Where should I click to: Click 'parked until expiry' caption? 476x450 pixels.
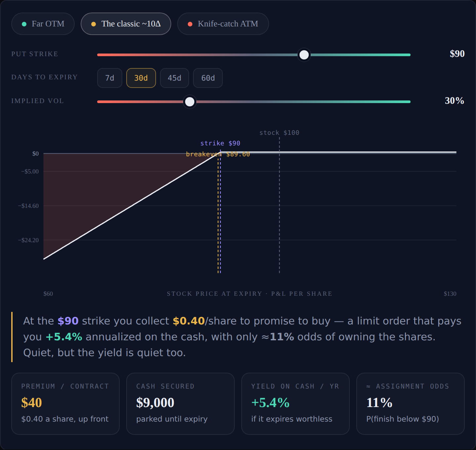[x=172, y=419]
